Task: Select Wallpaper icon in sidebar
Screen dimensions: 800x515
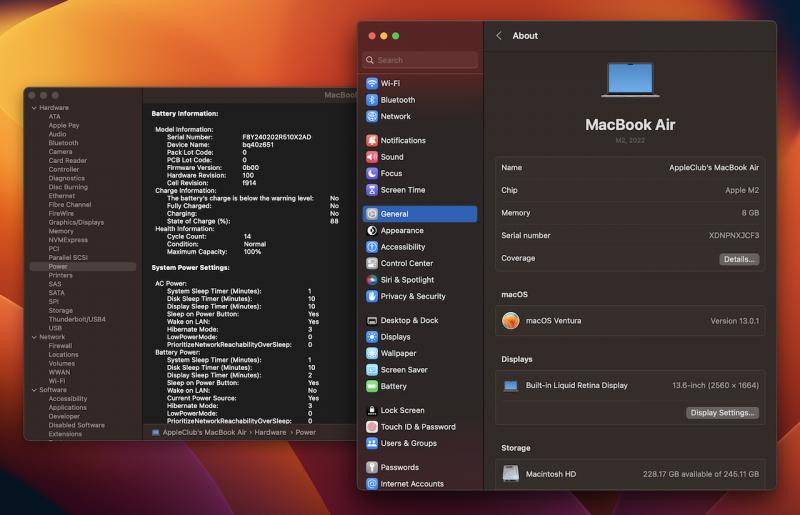Action: point(372,353)
